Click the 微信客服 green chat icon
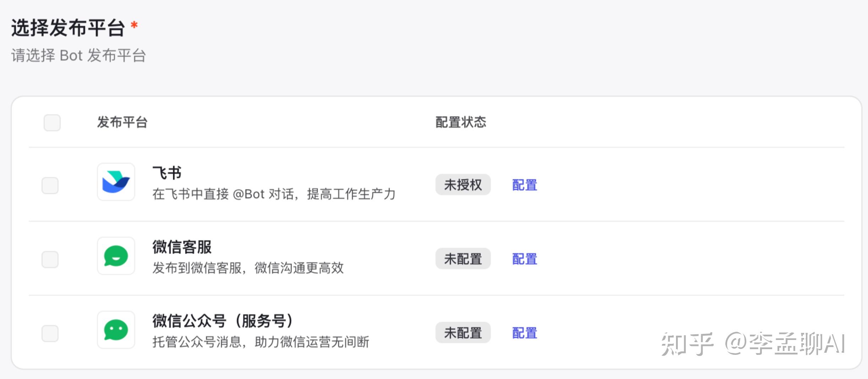The width and height of the screenshot is (868, 379). coord(116,256)
